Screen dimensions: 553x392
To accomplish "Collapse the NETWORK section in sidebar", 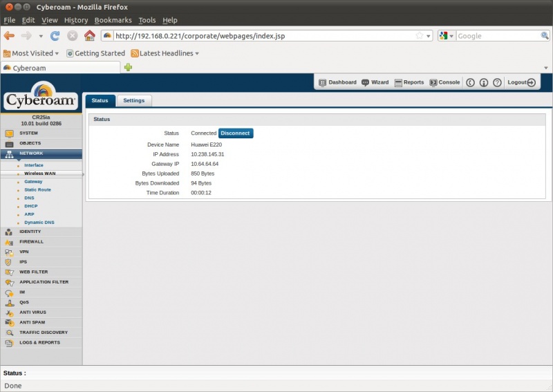I will [x=31, y=153].
